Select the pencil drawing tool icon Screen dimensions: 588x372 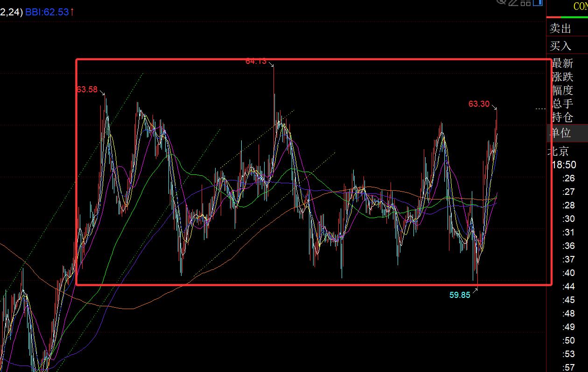[x=513, y=2]
